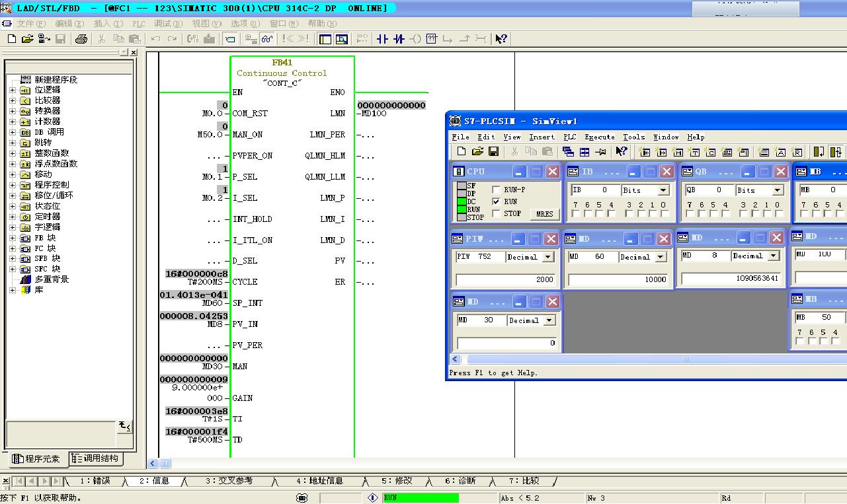Click the normally open contact icon

pos(382,39)
